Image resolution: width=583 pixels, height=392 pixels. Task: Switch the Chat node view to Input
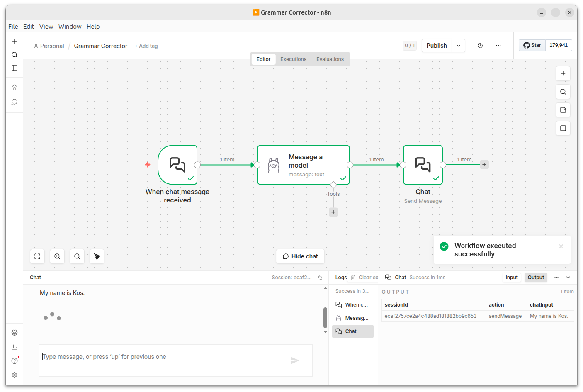pos(512,277)
